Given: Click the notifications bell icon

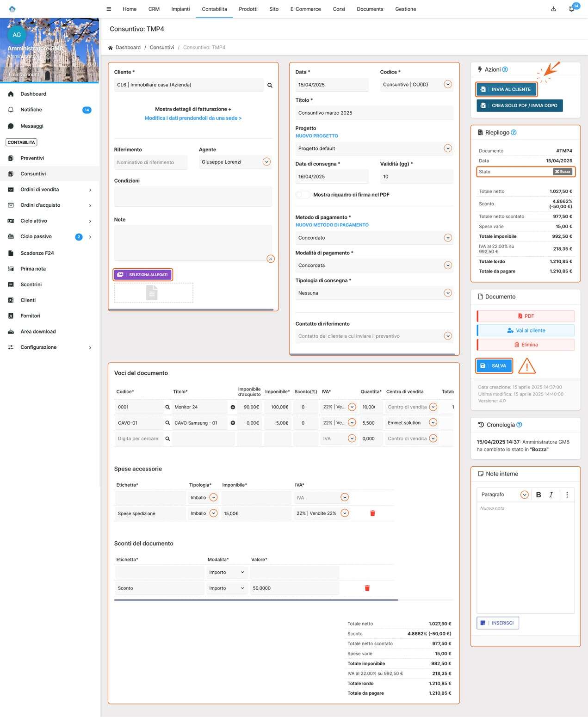Looking at the screenshot, I should pos(571,9).
